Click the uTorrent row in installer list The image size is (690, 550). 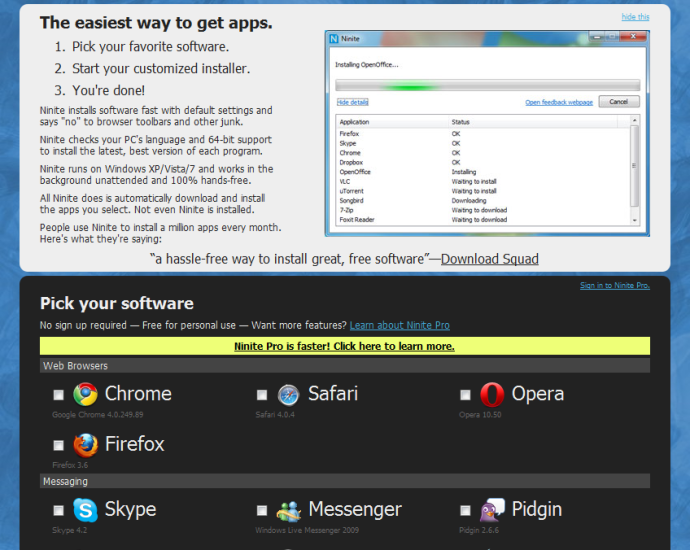483,191
